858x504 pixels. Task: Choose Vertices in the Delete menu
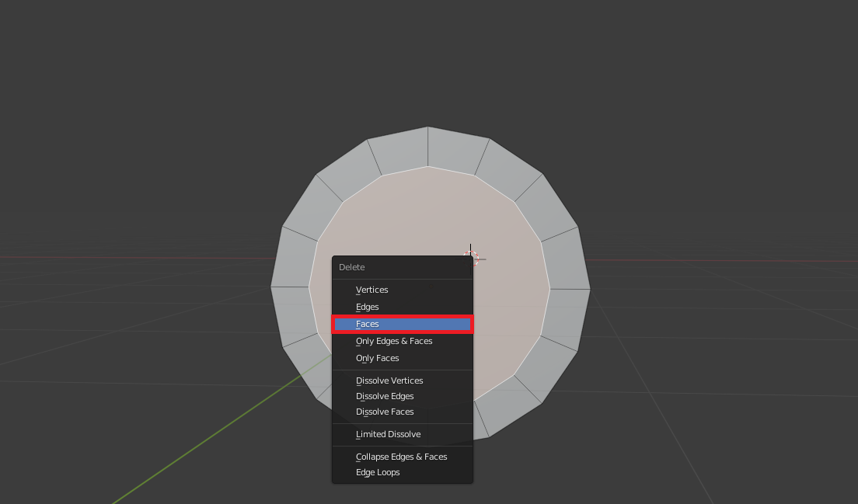click(403, 290)
